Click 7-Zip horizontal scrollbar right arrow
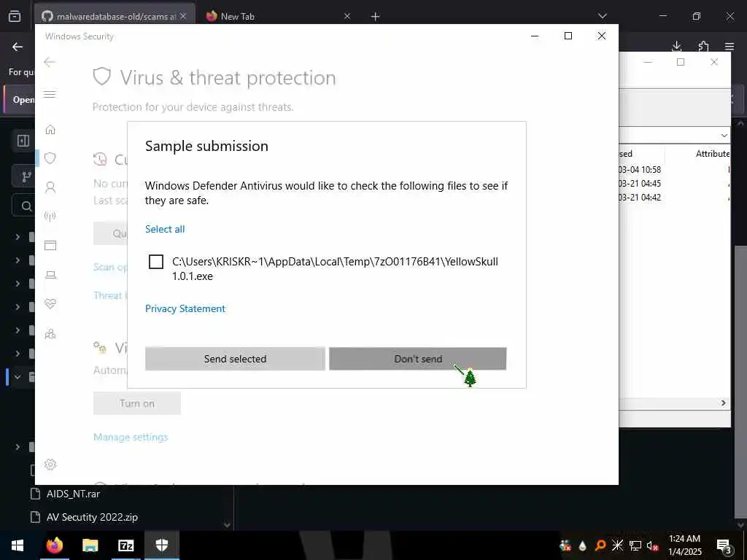This screenshot has height=560, width=747. (x=723, y=402)
